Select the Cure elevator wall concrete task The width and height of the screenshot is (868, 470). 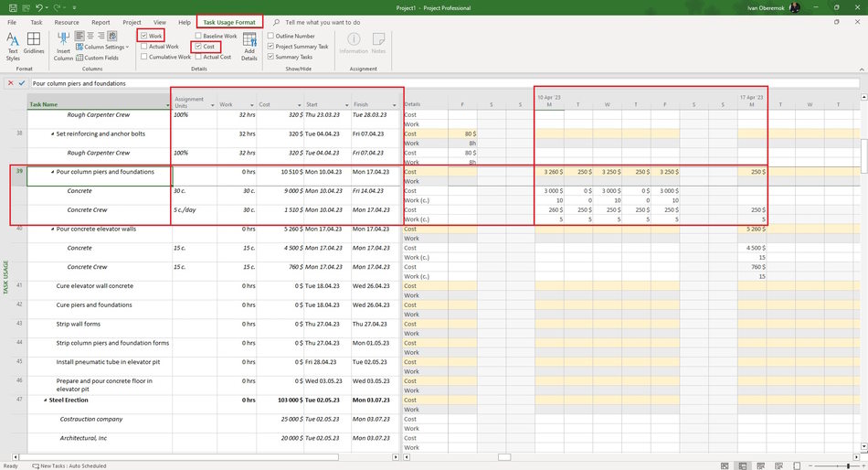coord(95,286)
